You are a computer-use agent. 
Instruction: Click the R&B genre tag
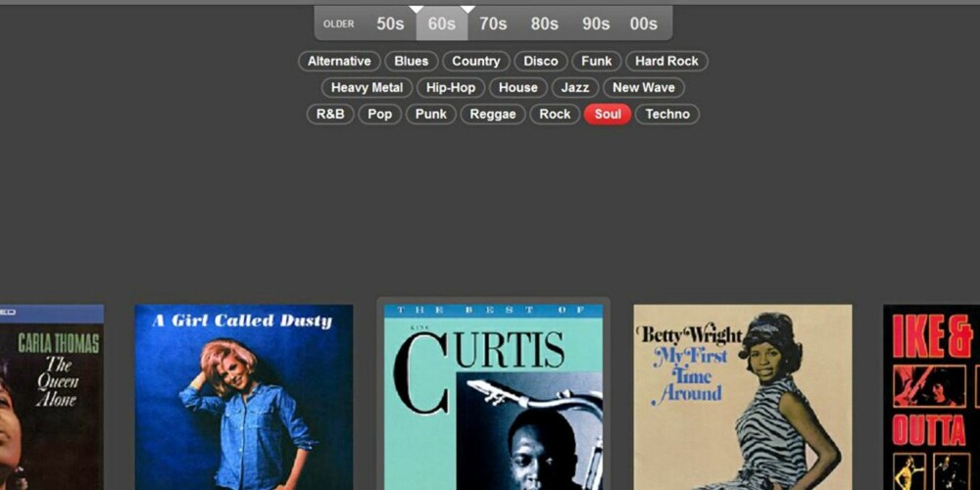click(x=330, y=114)
